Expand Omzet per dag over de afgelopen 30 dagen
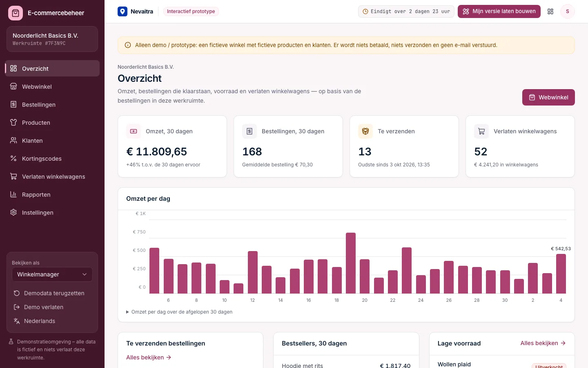588x368 pixels. tap(179, 312)
